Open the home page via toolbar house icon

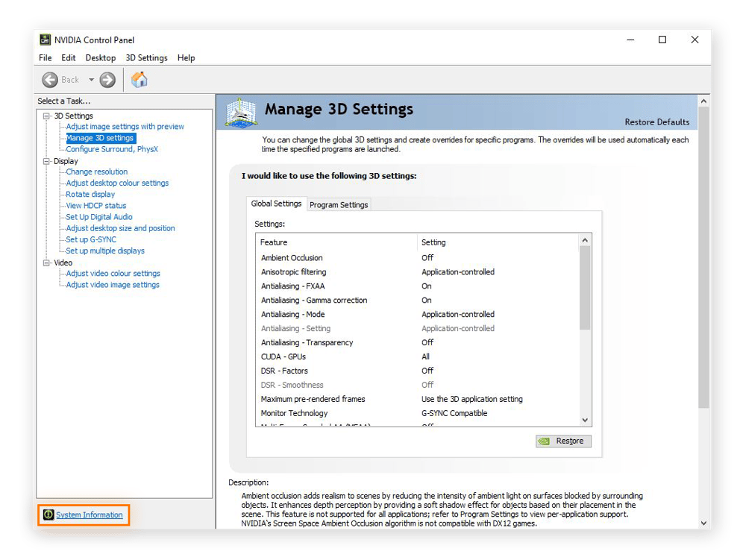(x=139, y=79)
